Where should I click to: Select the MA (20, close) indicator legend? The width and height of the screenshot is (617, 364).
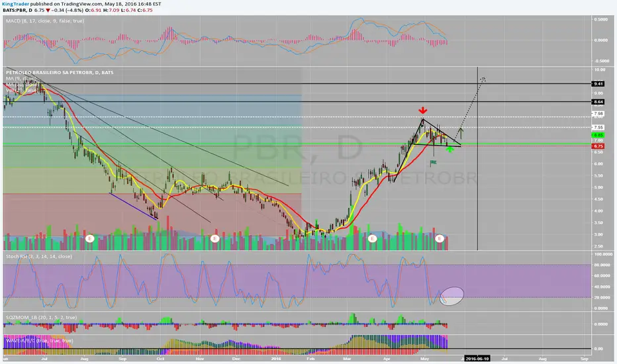pyautogui.click(x=23, y=84)
